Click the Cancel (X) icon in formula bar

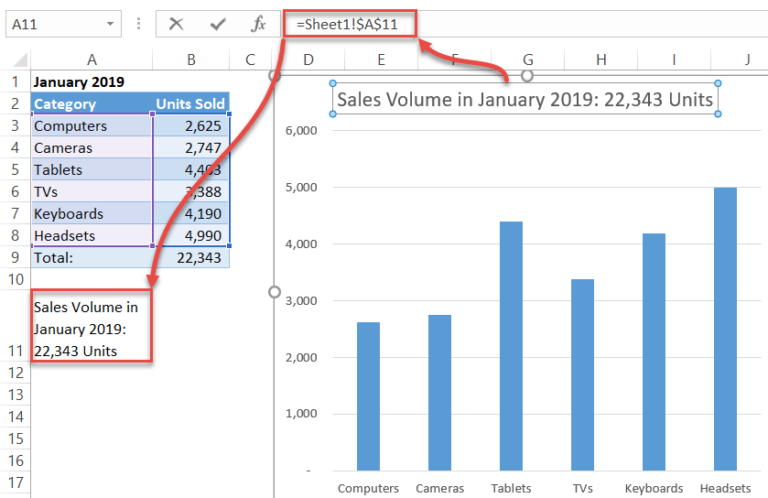point(176,24)
